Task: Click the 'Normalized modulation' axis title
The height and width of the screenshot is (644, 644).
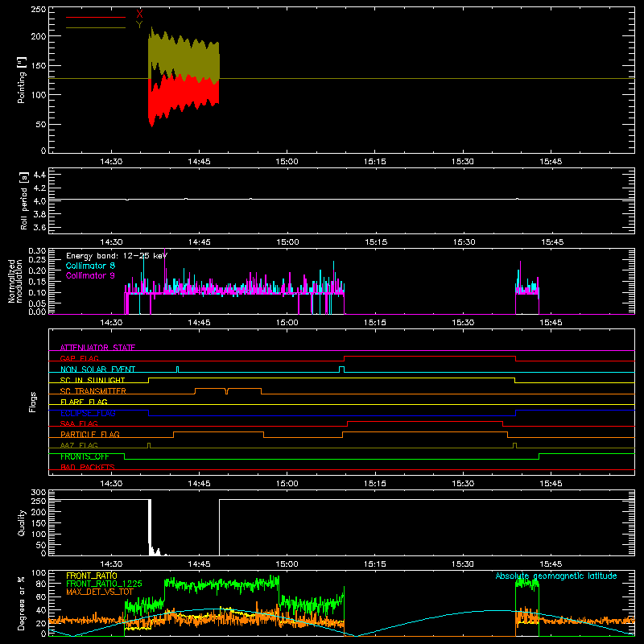Action: (15, 281)
